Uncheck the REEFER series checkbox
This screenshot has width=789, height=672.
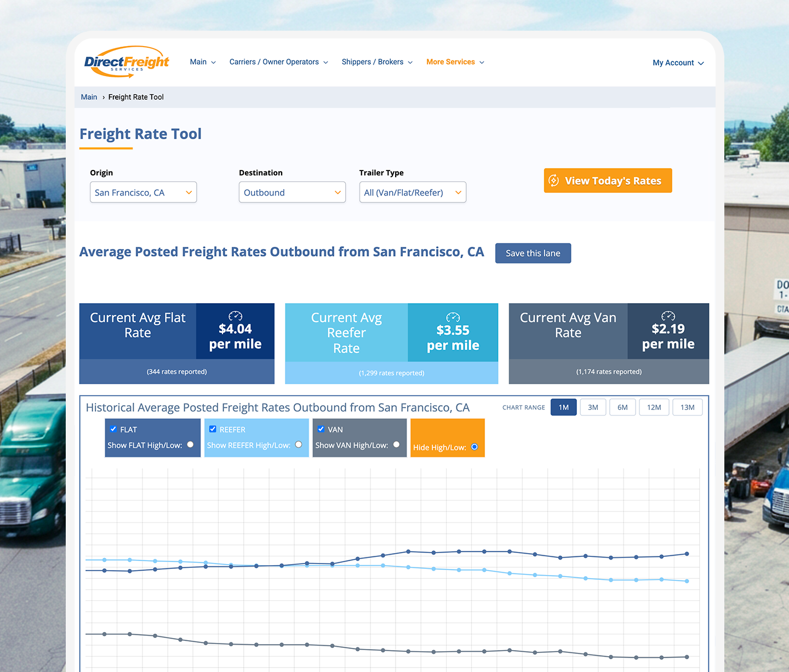coord(213,429)
